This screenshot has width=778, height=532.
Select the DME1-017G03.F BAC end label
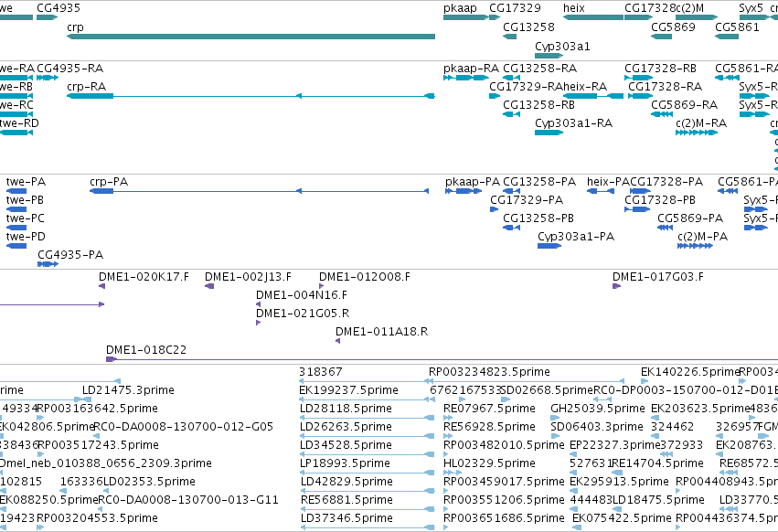point(658,277)
